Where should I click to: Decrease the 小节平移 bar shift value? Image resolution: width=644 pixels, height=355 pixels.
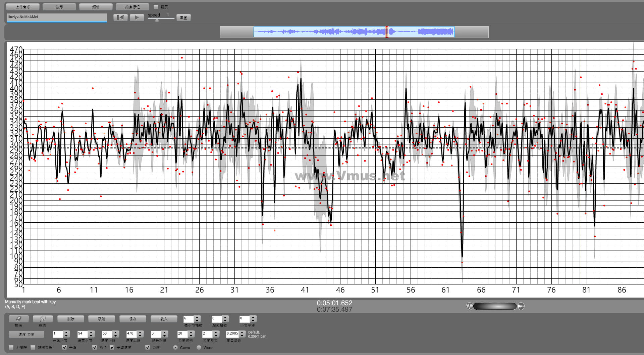click(254, 320)
